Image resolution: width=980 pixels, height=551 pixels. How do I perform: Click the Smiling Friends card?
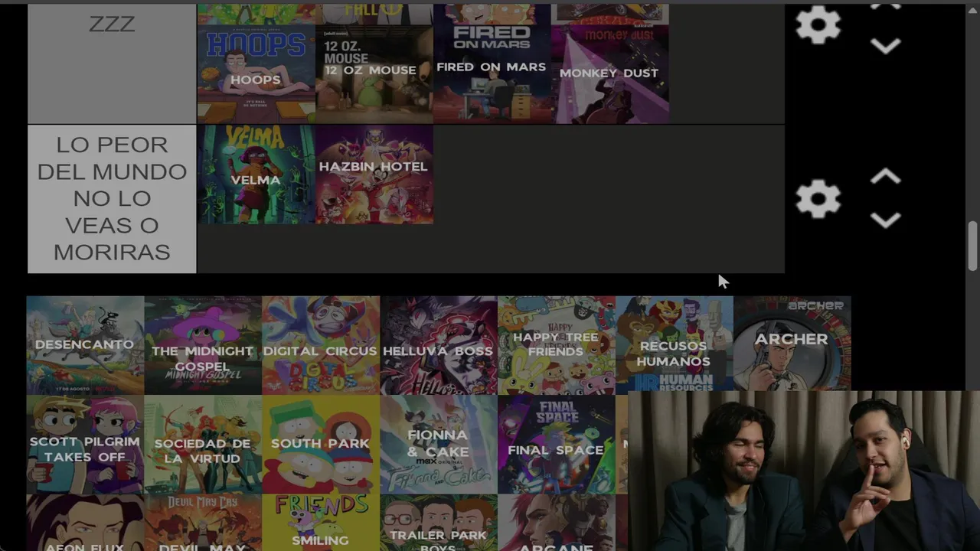click(x=321, y=523)
